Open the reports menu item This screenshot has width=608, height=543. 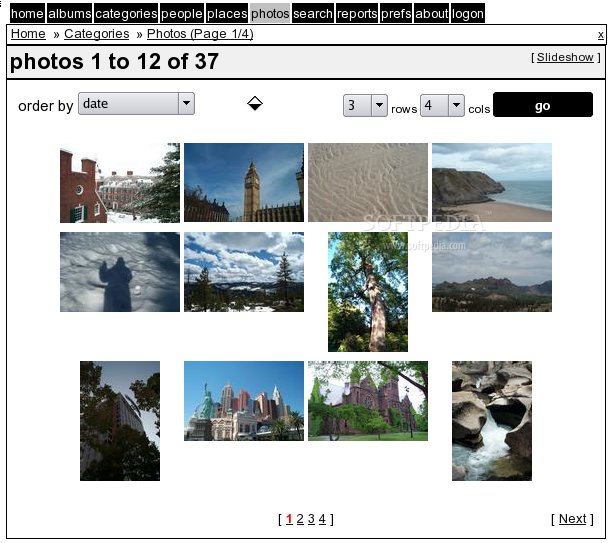tap(357, 14)
